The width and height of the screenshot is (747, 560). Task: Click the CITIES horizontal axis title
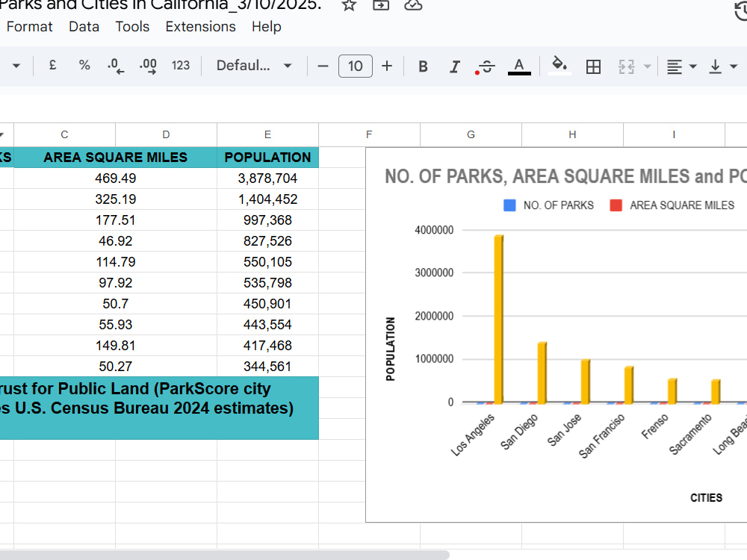pos(706,497)
